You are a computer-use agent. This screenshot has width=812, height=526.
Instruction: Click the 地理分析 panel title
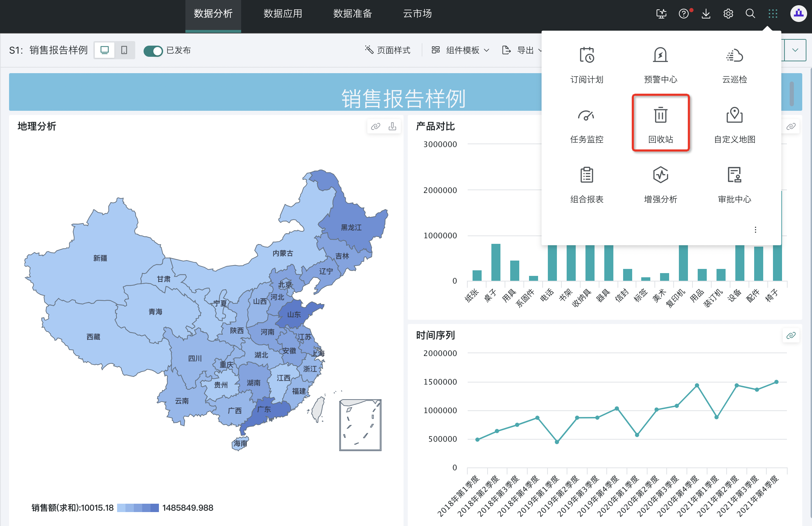pyautogui.click(x=37, y=126)
